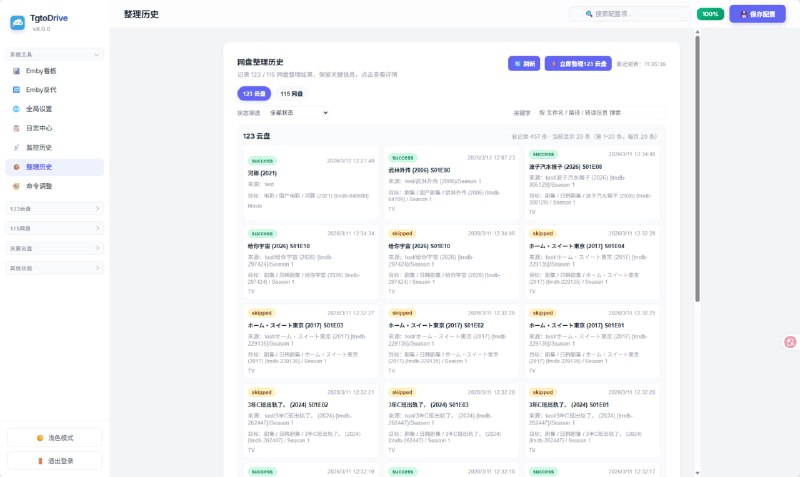The height and width of the screenshot is (477, 800).
Task: Click the magnifier icon in the search box
Action: pyautogui.click(x=589, y=14)
